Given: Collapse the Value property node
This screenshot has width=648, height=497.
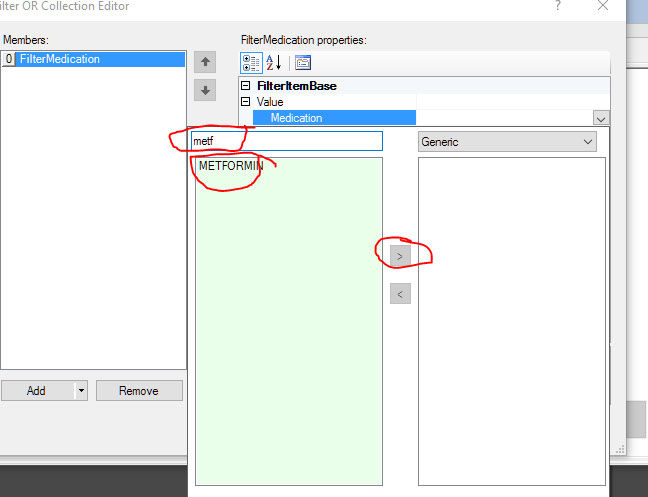Looking at the screenshot, I should 246,102.
